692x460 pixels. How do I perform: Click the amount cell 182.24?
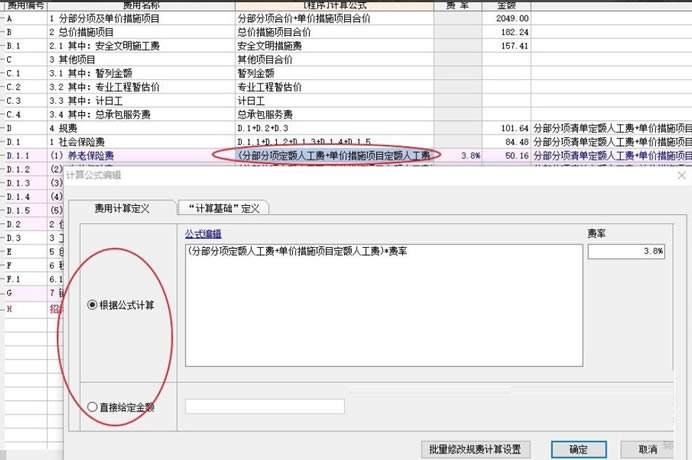pyautogui.click(x=506, y=32)
